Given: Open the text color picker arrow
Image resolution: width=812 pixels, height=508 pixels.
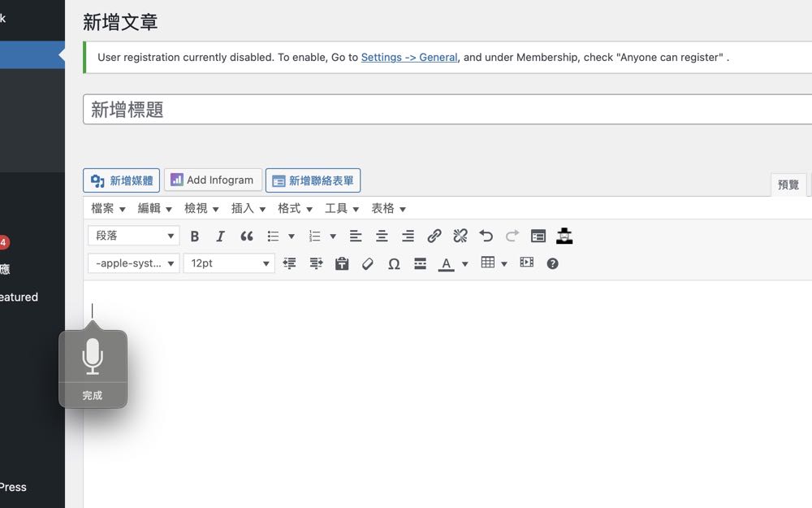Looking at the screenshot, I should [x=465, y=264].
